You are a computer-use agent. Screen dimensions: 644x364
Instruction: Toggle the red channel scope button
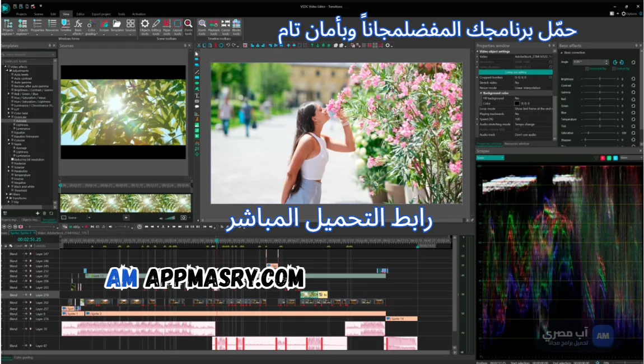click(x=603, y=158)
